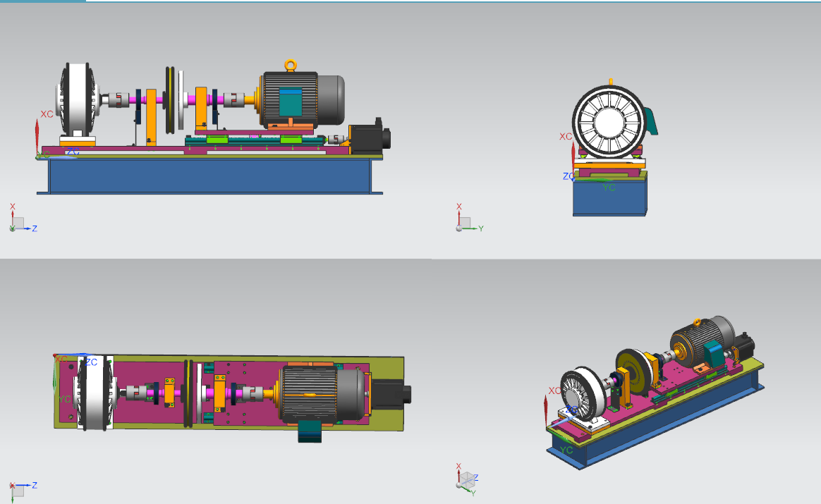This screenshot has height=504, width=821.
Task: Select the green YC label in the isometric view
Action: 566,450
